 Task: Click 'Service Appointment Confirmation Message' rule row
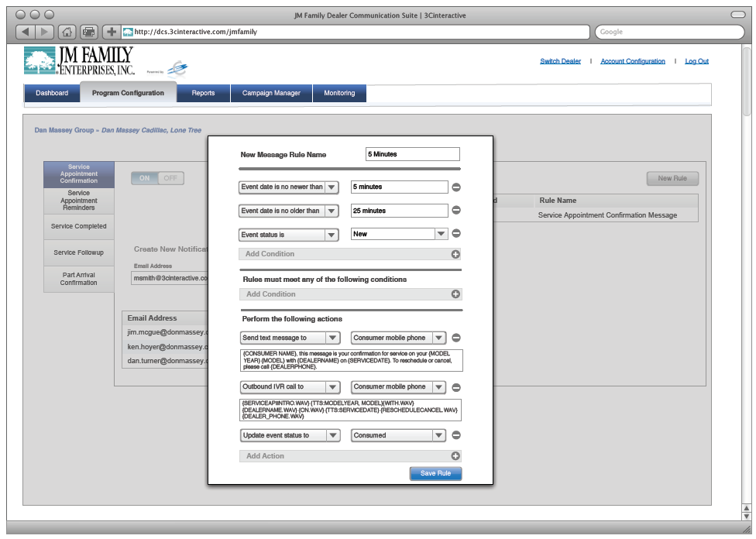coord(607,215)
